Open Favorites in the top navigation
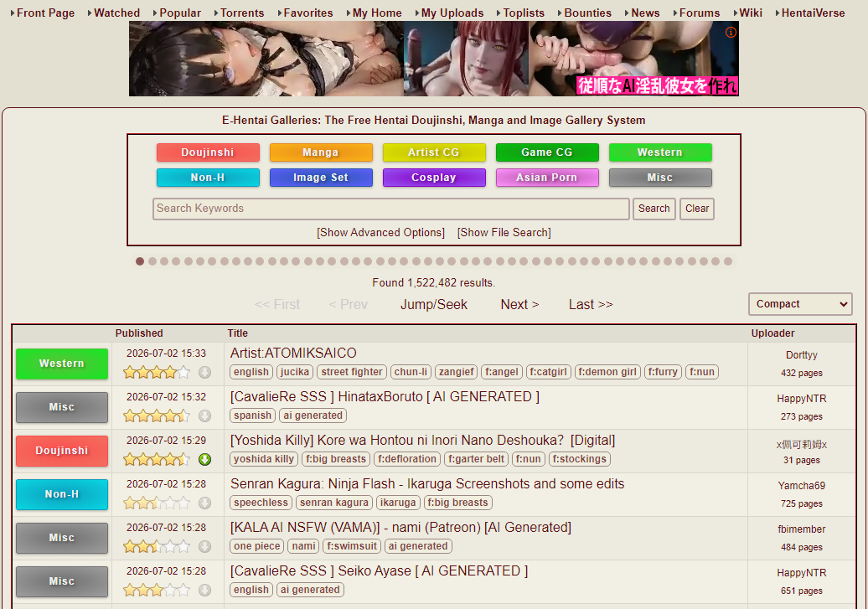 (x=307, y=13)
